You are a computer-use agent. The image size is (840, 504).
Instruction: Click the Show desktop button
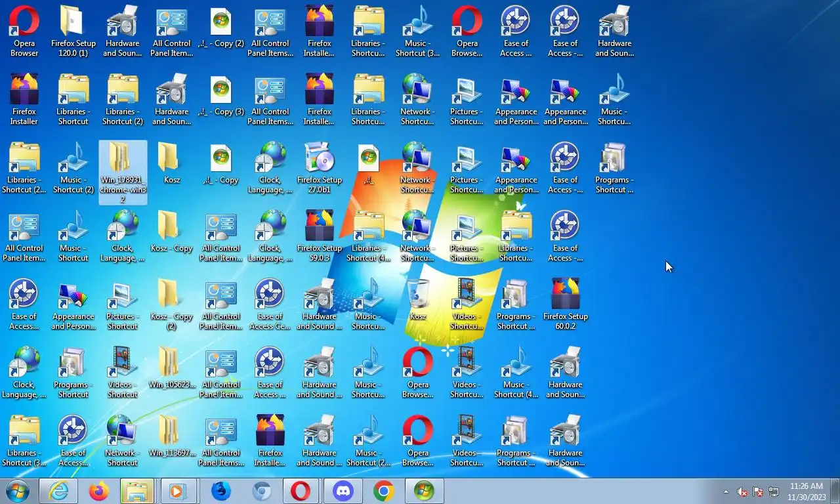835,491
